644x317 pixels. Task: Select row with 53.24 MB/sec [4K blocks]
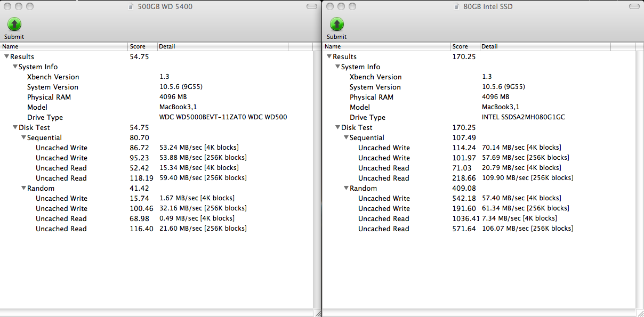click(156, 148)
